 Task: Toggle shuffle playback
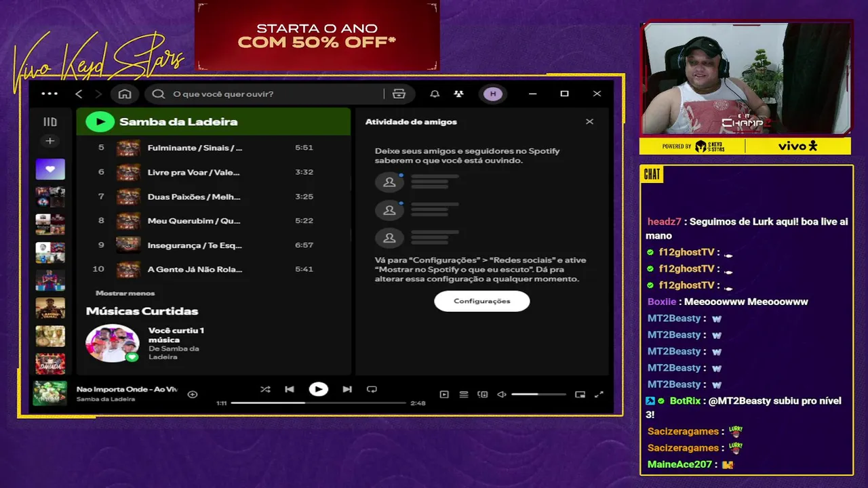coord(265,389)
